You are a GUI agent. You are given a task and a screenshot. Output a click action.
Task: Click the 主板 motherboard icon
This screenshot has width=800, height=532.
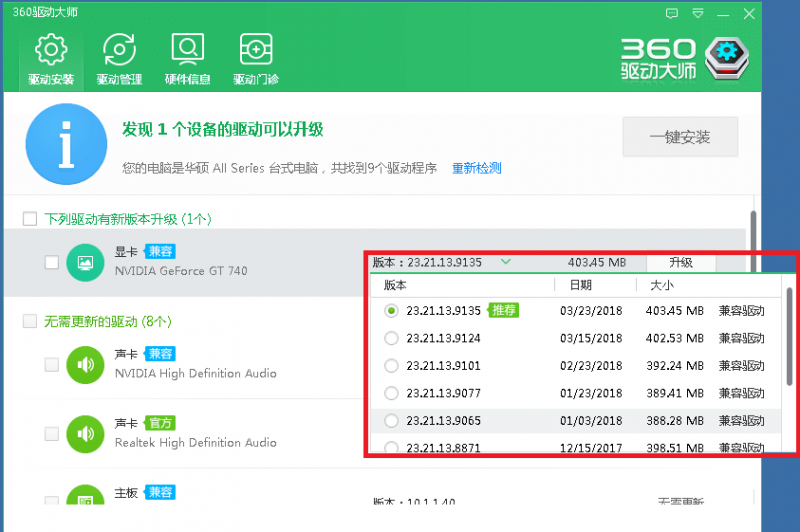click(85, 495)
